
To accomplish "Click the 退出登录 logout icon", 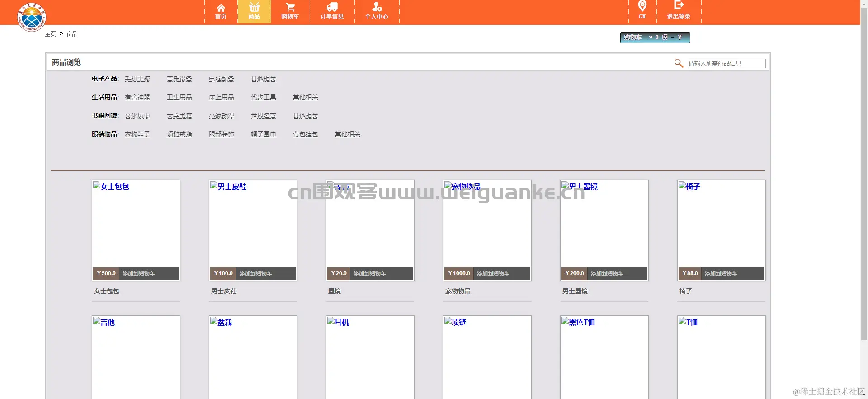I will point(679,5).
